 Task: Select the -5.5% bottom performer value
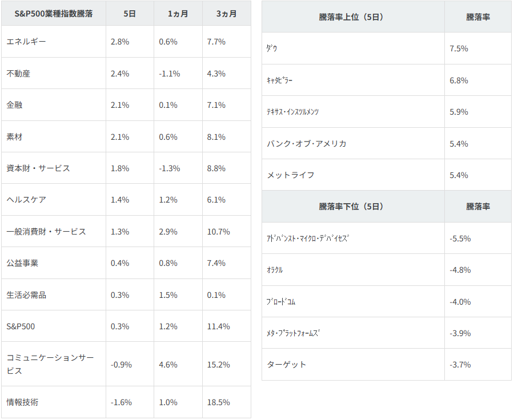point(460,239)
